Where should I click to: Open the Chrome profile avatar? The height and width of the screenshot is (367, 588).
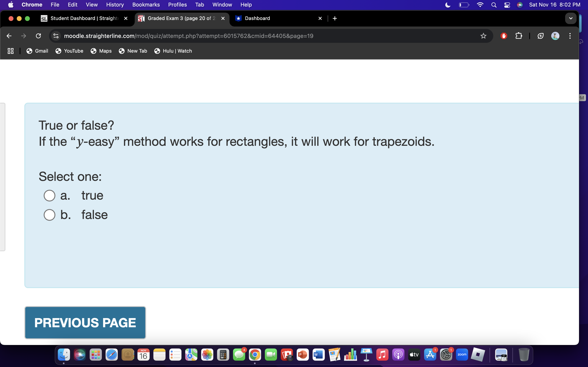[556, 36]
